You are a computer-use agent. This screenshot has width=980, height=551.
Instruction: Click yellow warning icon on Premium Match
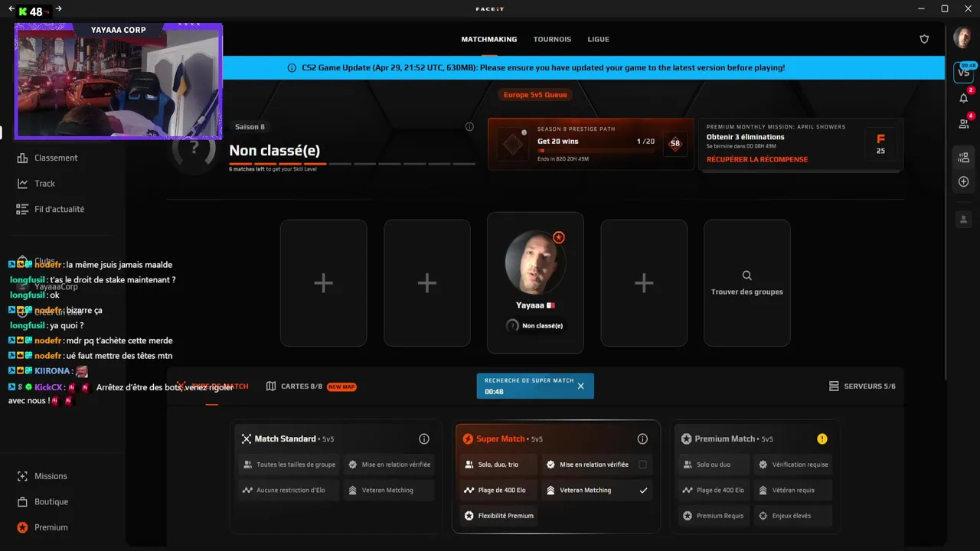click(x=822, y=439)
